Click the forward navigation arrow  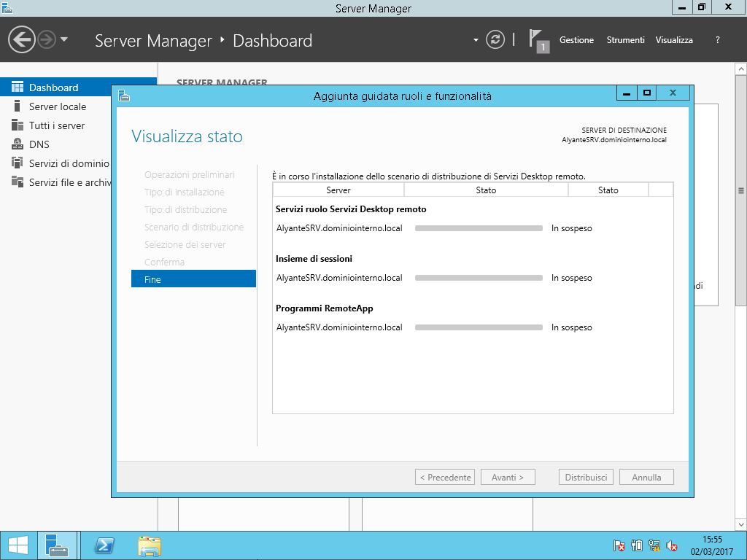tap(47, 39)
